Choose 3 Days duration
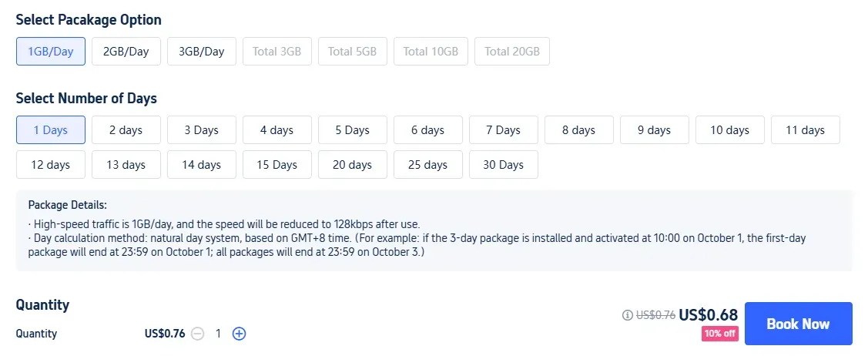The height and width of the screenshot is (356, 868). tap(202, 130)
